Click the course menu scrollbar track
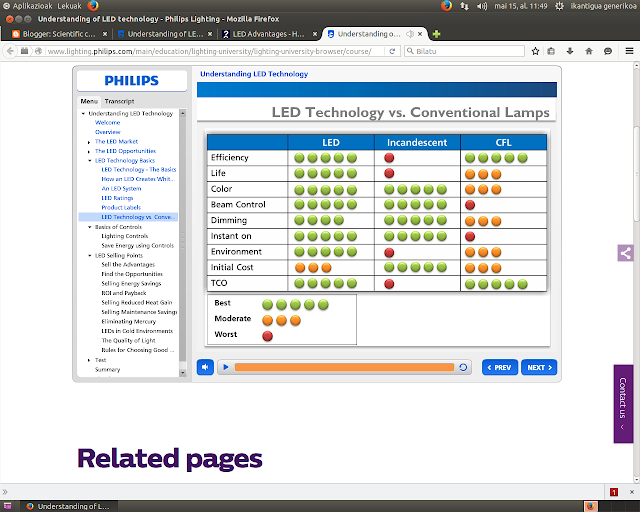Image resolution: width=640 pixels, height=512 pixels. 182,243
